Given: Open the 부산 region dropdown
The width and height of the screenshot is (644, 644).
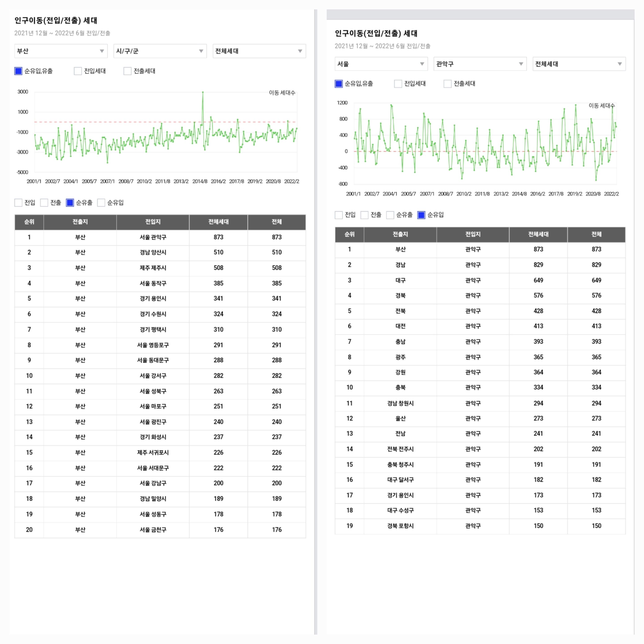Looking at the screenshot, I should (61, 51).
